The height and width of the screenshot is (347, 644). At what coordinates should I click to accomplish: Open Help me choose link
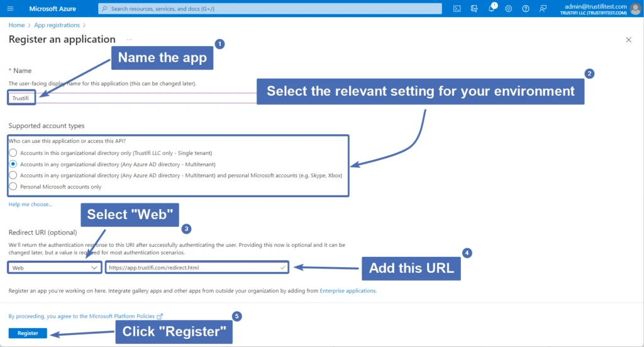(30, 204)
